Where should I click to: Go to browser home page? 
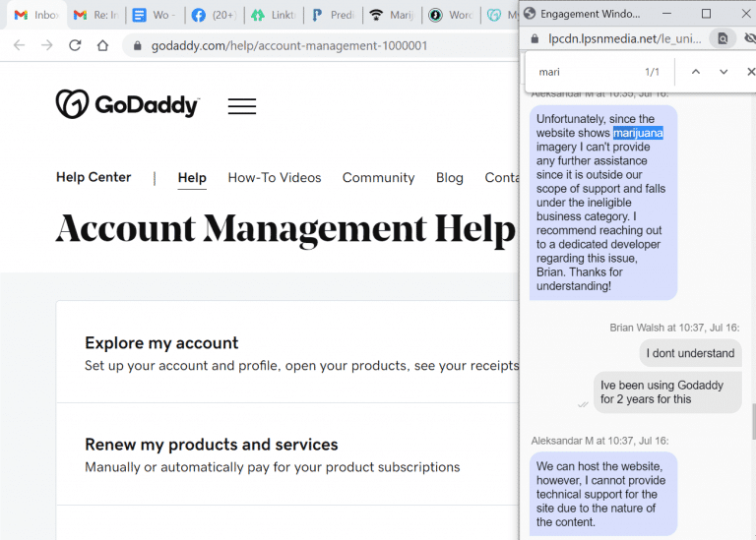(x=102, y=46)
